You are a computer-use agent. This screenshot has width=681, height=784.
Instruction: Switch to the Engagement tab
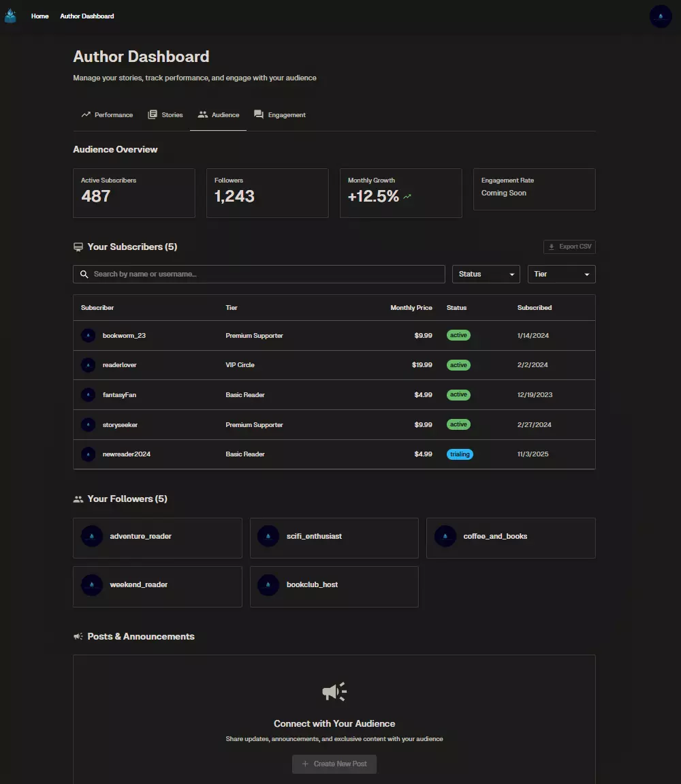[x=280, y=114]
